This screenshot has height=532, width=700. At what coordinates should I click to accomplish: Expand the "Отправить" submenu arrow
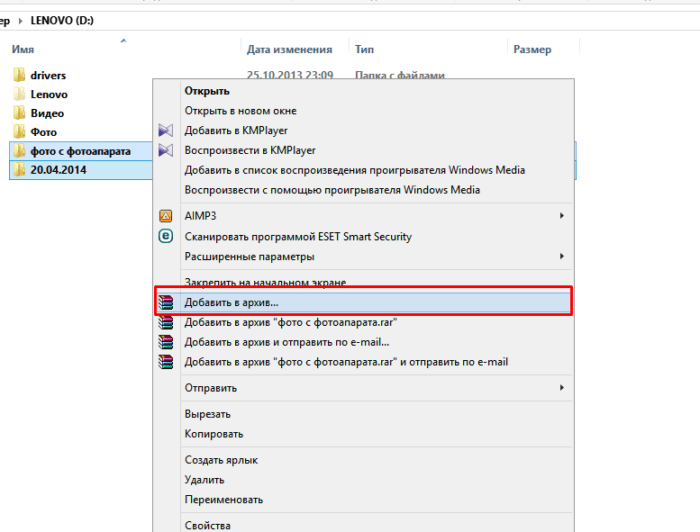[562, 388]
